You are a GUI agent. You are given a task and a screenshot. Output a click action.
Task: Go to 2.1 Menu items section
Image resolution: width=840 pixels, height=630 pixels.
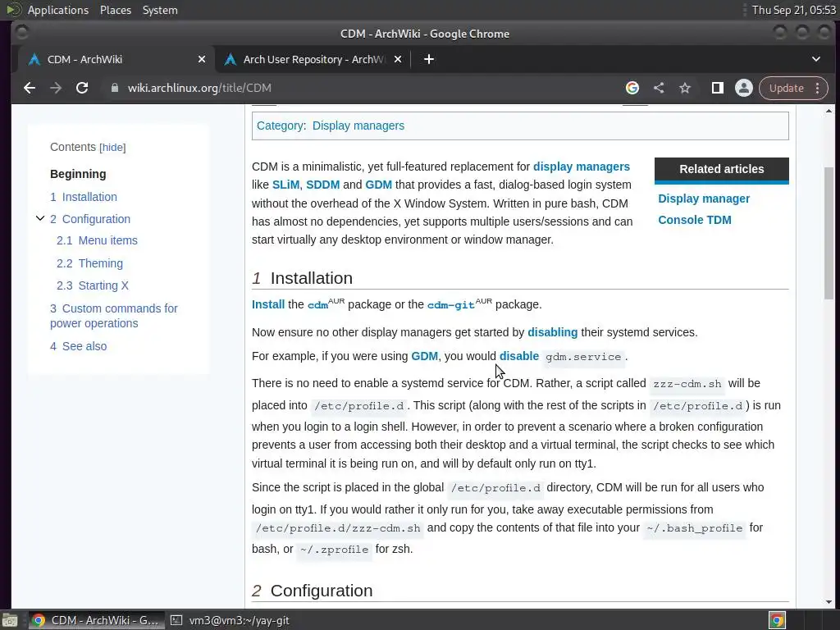pyautogui.click(x=97, y=240)
